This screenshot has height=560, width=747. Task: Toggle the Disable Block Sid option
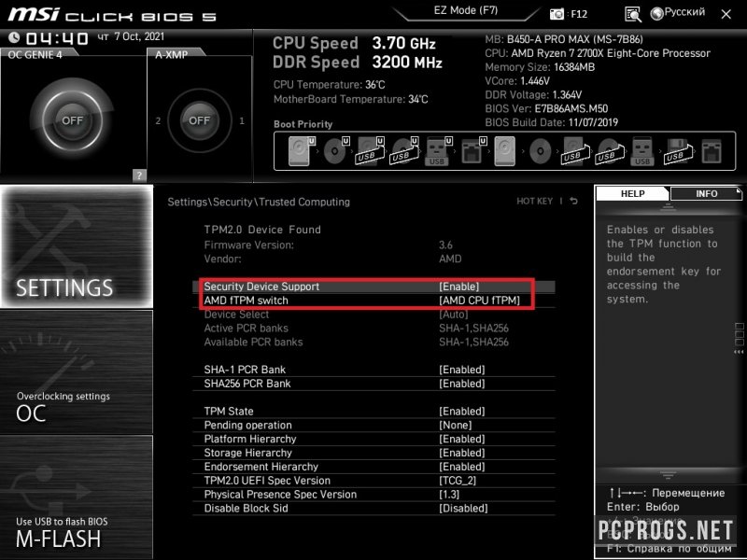(x=373, y=508)
